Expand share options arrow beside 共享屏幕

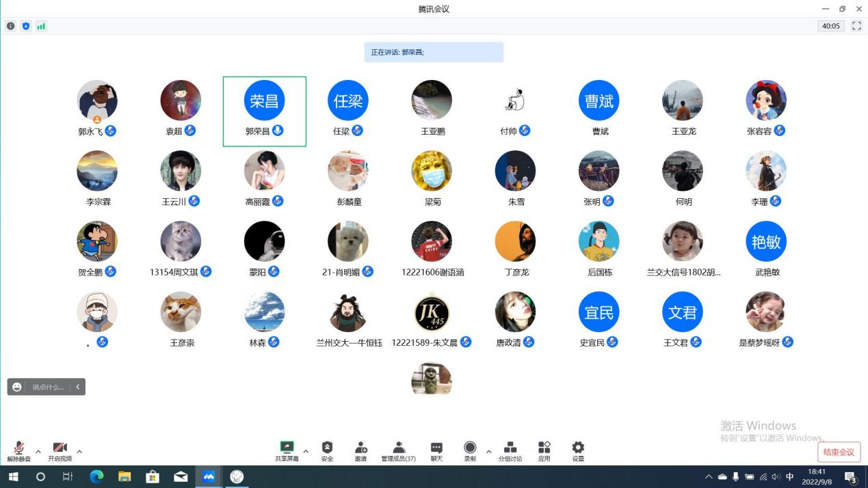[x=306, y=452]
